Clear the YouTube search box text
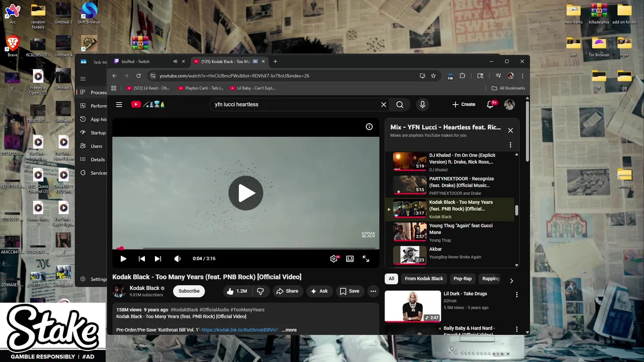Screen dimensions: 644x362 coord(383,105)
